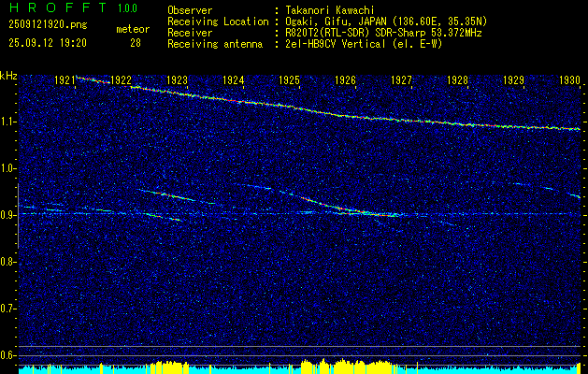Click the 1928 time marker

458,80
